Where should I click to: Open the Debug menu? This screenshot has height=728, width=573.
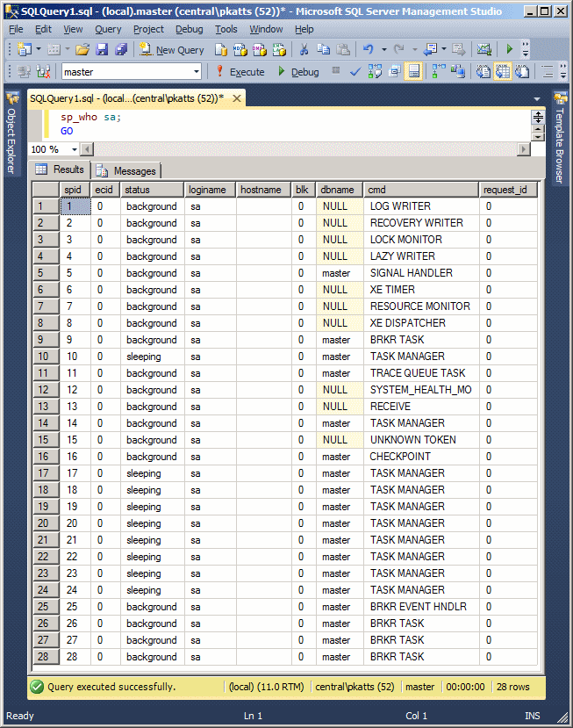189,29
